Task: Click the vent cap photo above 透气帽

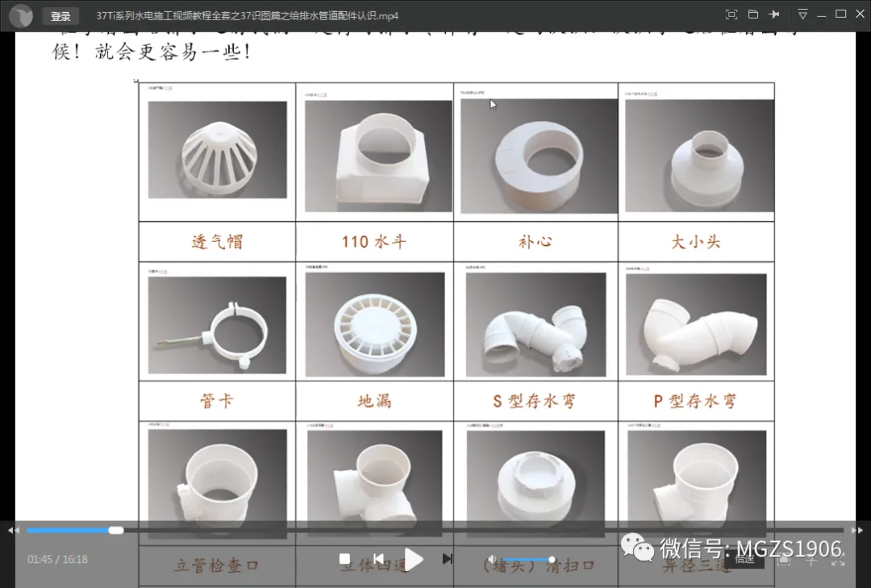Action: point(218,149)
